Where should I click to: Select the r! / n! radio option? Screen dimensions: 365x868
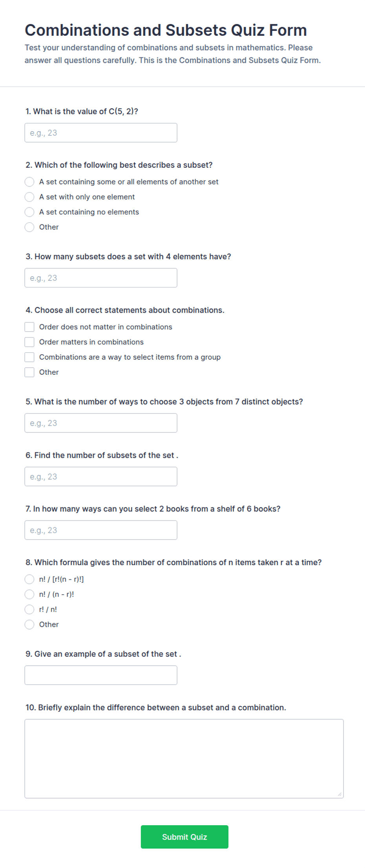(x=29, y=610)
